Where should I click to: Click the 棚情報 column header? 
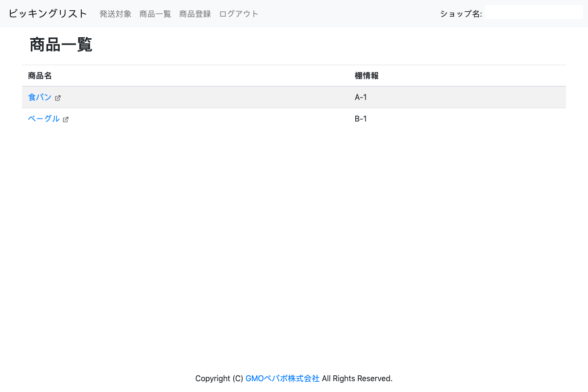click(x=367, y=76)
